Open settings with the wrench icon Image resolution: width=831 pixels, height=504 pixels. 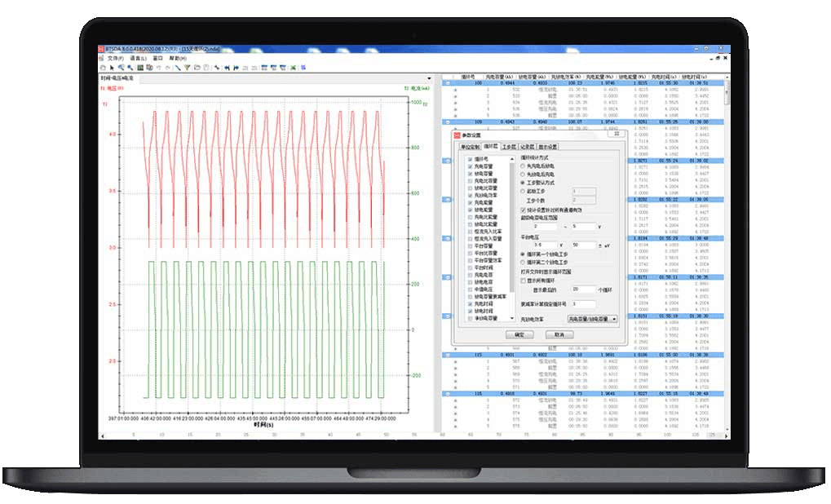(x=217, y=68)
